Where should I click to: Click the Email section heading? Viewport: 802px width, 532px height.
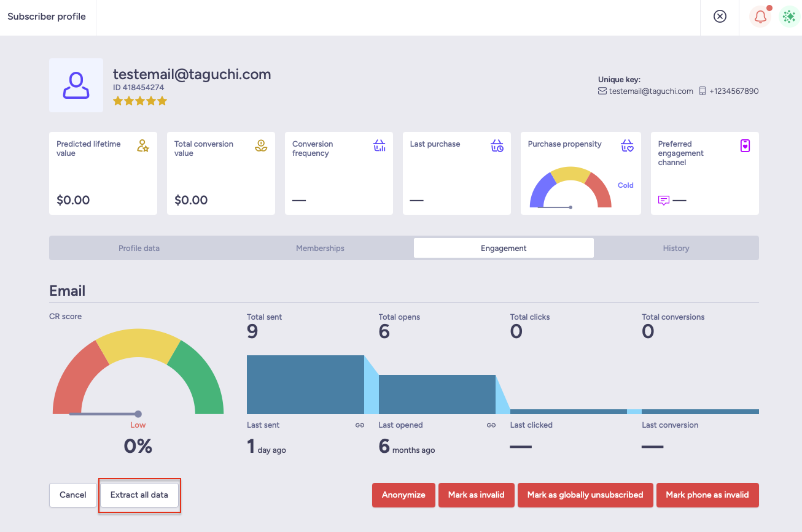68,291
